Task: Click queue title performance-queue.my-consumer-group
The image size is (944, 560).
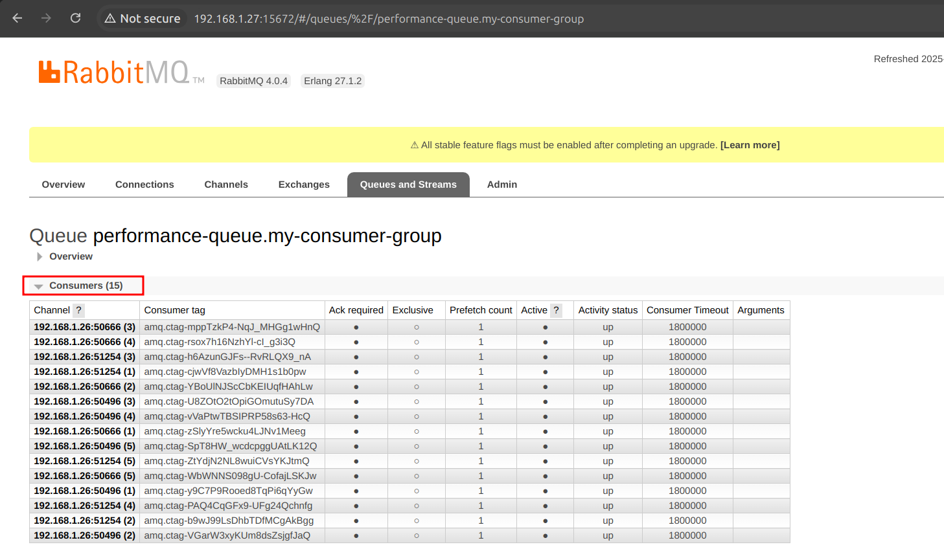Action: tap(267, 236)
